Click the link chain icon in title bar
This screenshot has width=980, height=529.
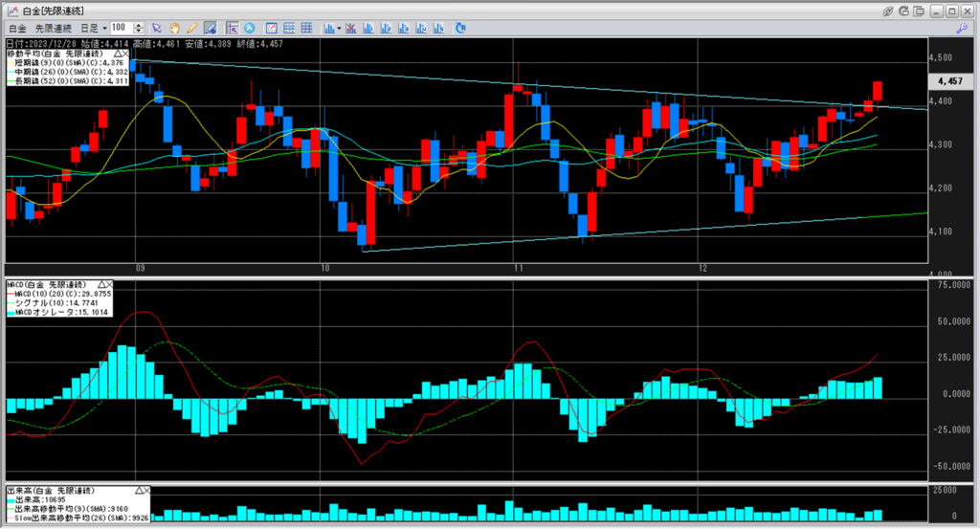pos(887,11)
